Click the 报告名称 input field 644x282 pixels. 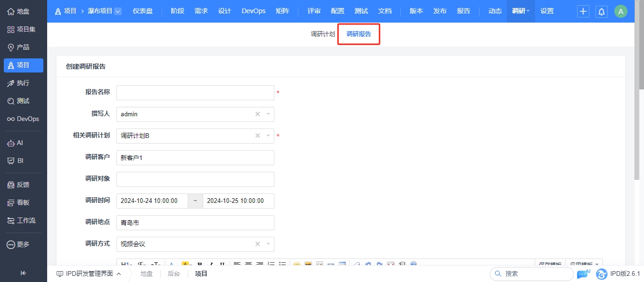(195, 93)
